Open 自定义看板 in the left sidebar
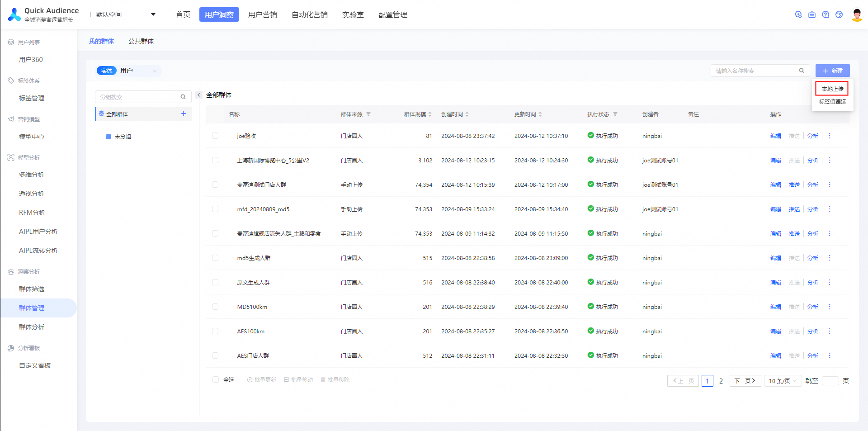This screenshot has width=868, height=431. [35, 365]
